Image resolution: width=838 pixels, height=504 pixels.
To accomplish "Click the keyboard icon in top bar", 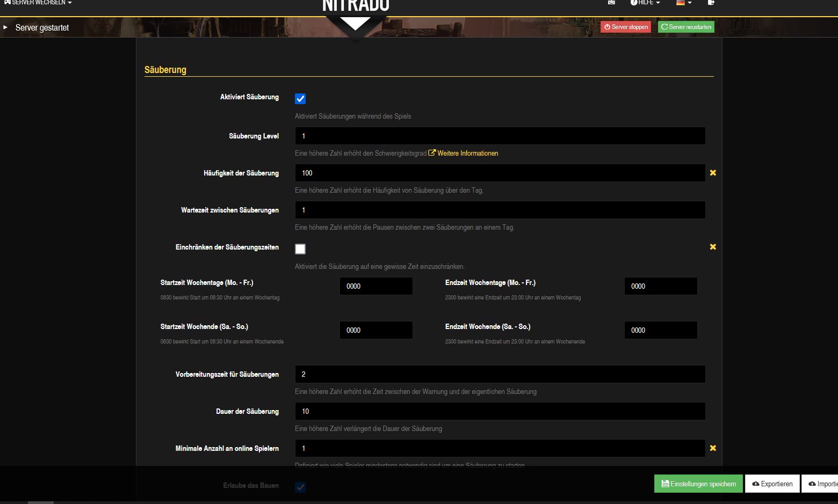I will 611,3.
